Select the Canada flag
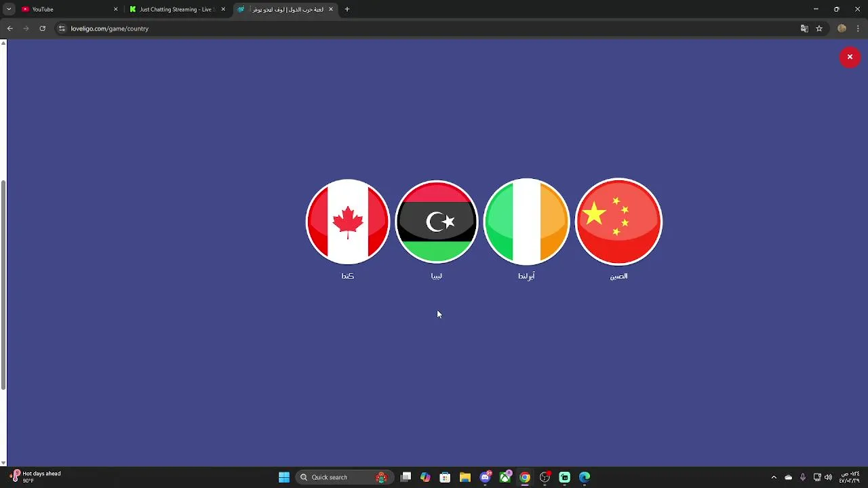 click(x=348, y=222)
